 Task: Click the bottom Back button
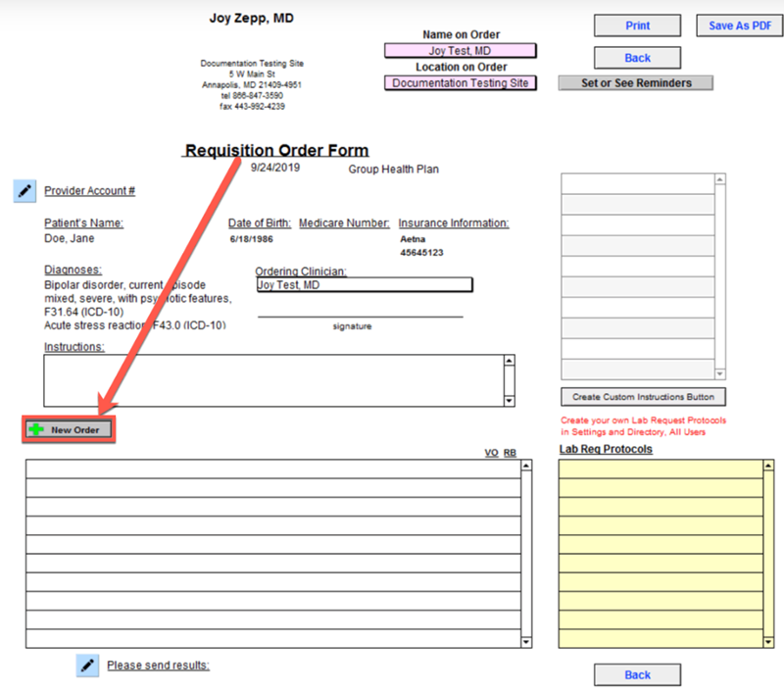(637, 674)
